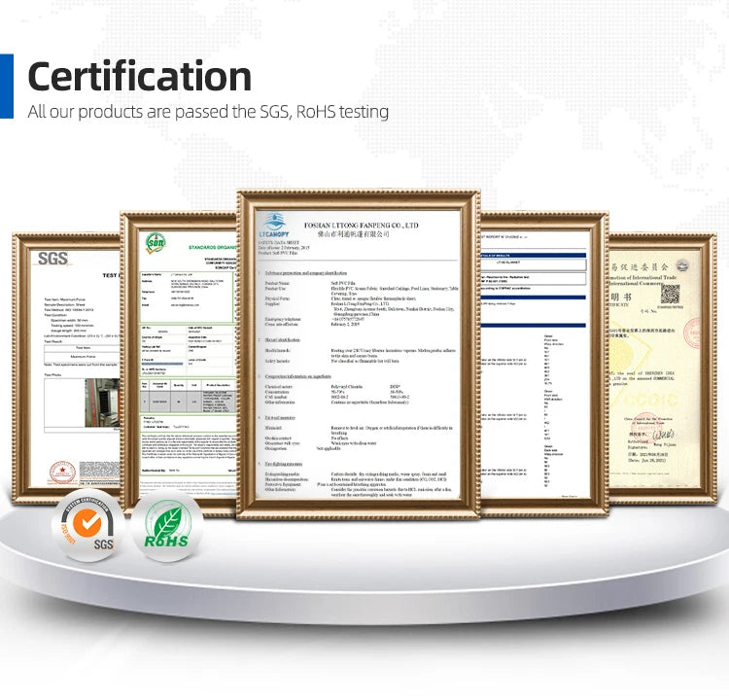
Task: Click the Certification heading
Action: 139,76
